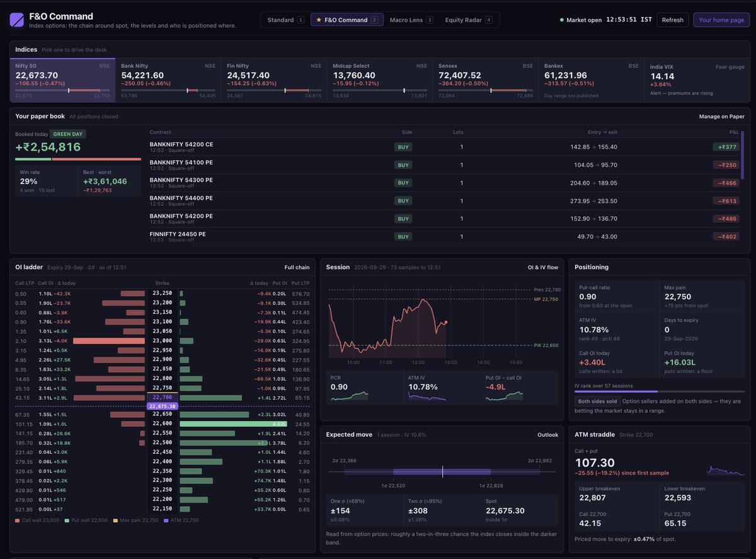Open the Outlook link in Expected move

coord(547,435)
